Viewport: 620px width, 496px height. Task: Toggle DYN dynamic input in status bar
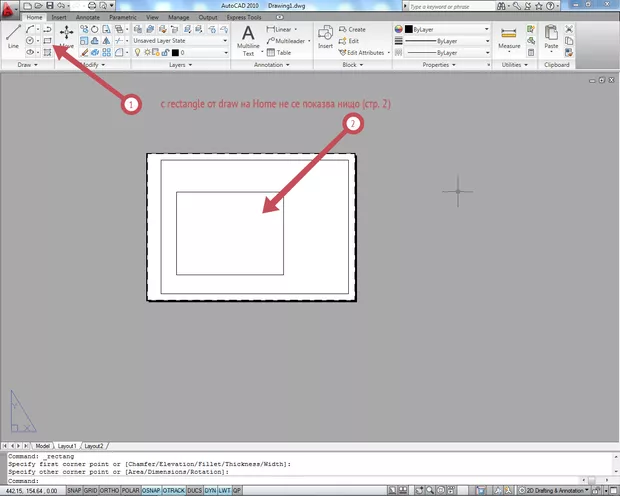(210, 490)
